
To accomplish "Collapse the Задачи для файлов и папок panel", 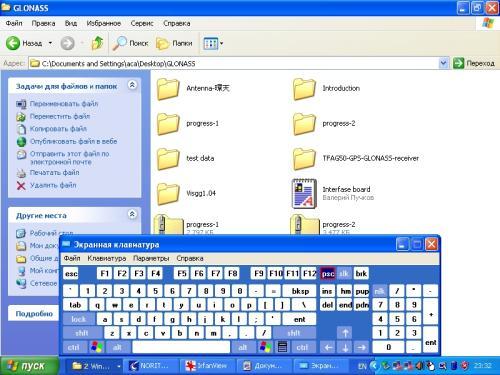I will (x=132, y=85).
